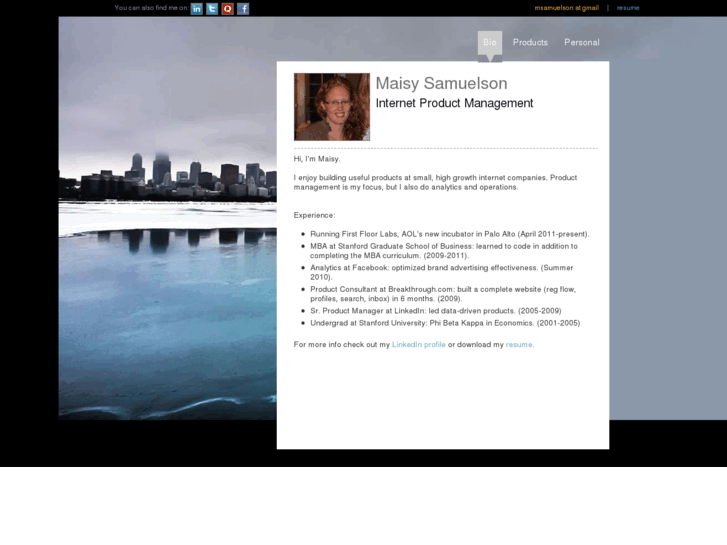Click the Undergrad at Stanford University entry

pyautogui.click(x=444, y=323)
